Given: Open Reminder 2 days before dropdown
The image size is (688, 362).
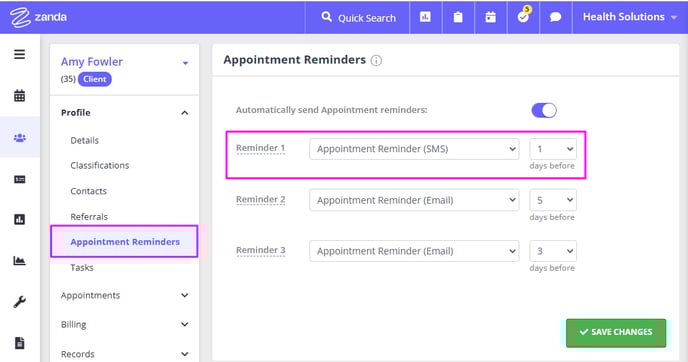Looking at the screenshot, I should [553, 200].
